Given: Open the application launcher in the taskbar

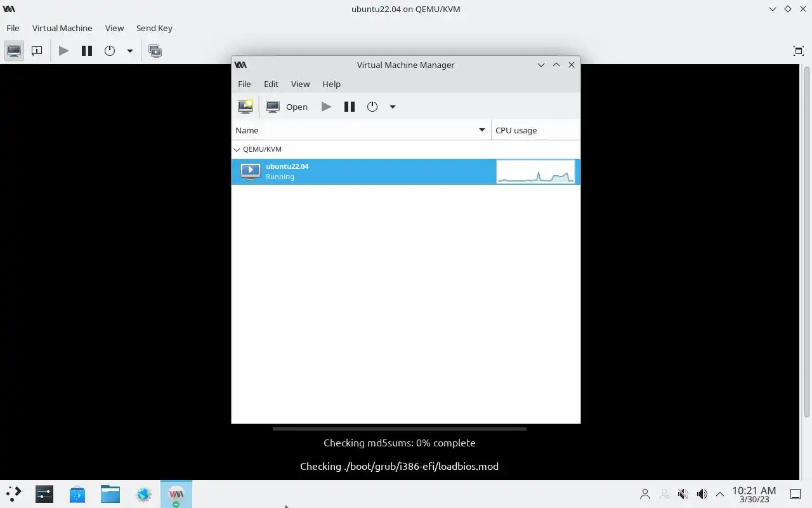Looking at the screenshot, I should point(14,493).
